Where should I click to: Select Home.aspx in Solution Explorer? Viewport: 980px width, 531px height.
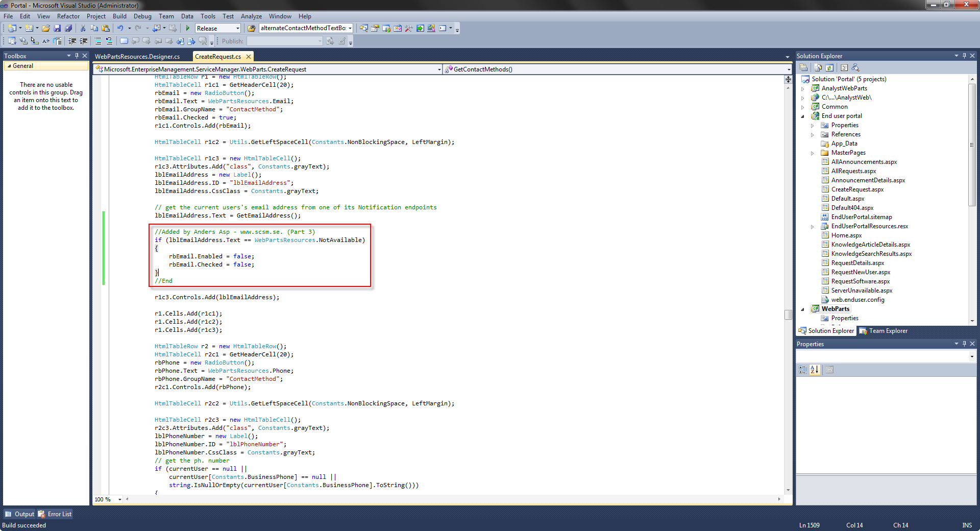click(x=846, y=235)
